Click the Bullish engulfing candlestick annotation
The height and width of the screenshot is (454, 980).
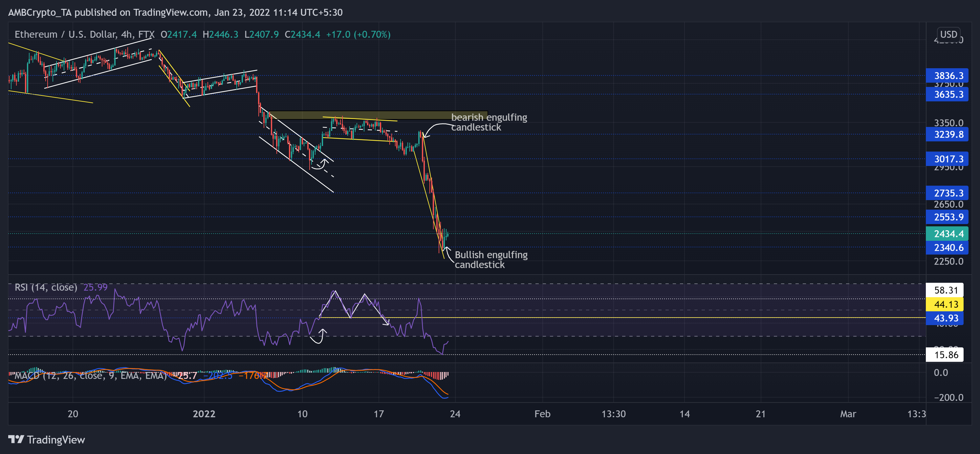pos(491,260)
